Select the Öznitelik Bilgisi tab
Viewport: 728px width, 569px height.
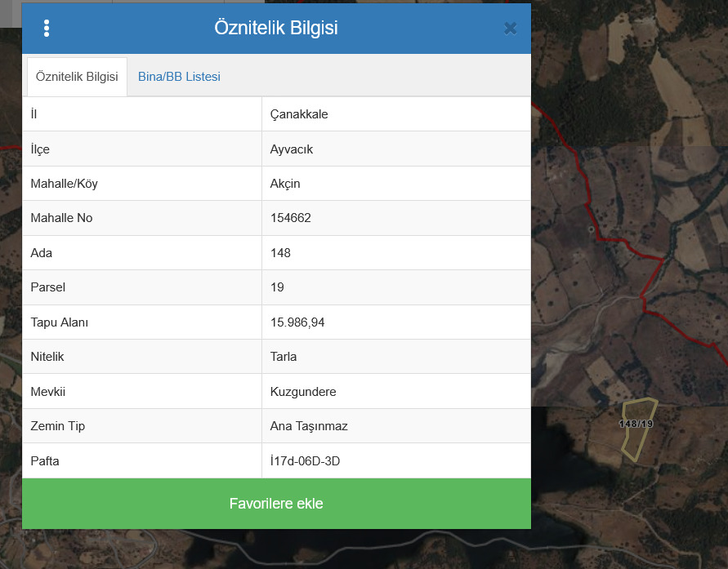point(77,77)
